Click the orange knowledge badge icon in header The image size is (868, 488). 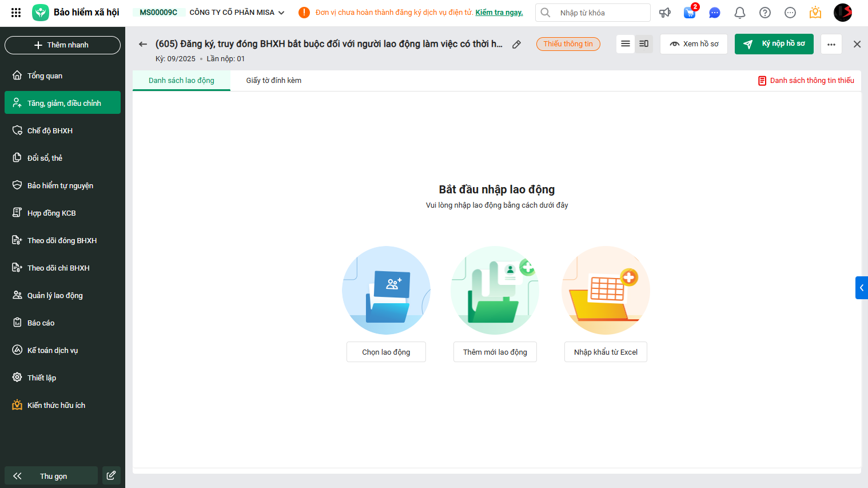[815, 12]
